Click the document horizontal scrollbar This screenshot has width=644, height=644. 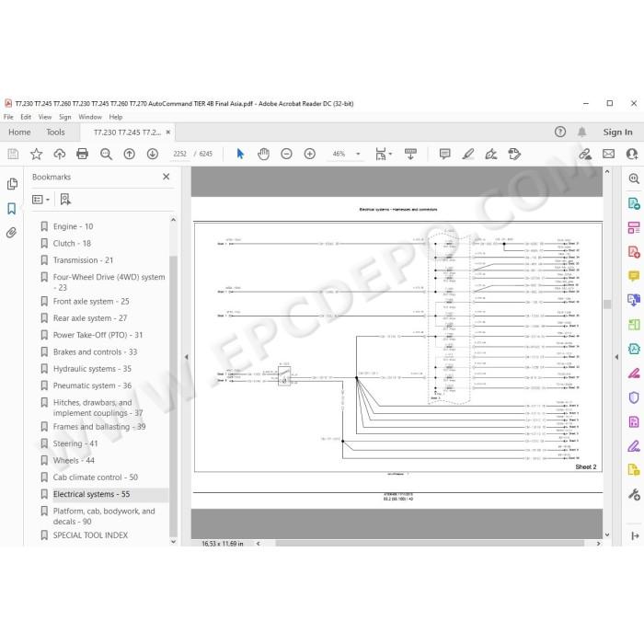tap(430, 544)
